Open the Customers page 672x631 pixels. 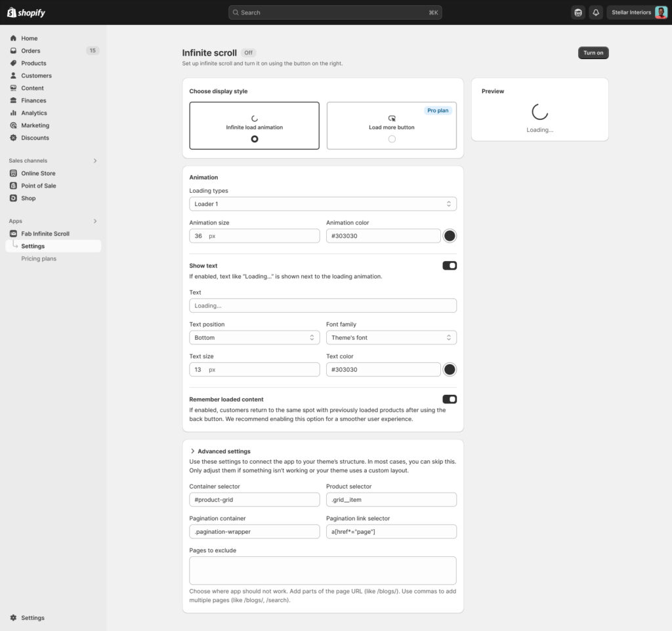tap(53, 75)
